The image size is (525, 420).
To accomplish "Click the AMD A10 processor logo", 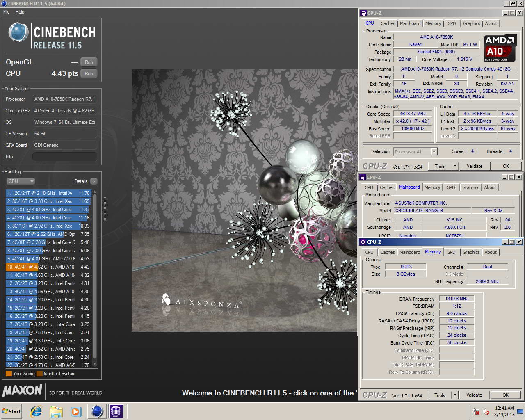I will pos(500,48).
